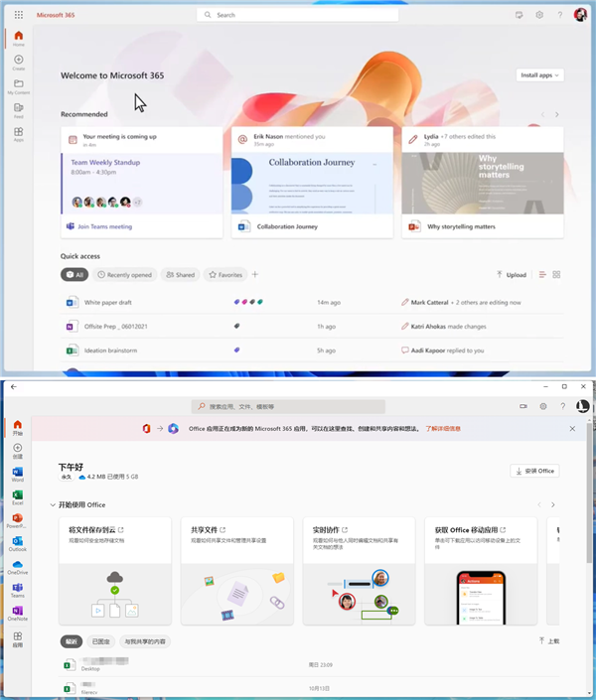Image resolution: width=596 pixels, height=700 pixels.
Task: Open PowerPoint in the Office sidebar
Action: tap(18, 520)
